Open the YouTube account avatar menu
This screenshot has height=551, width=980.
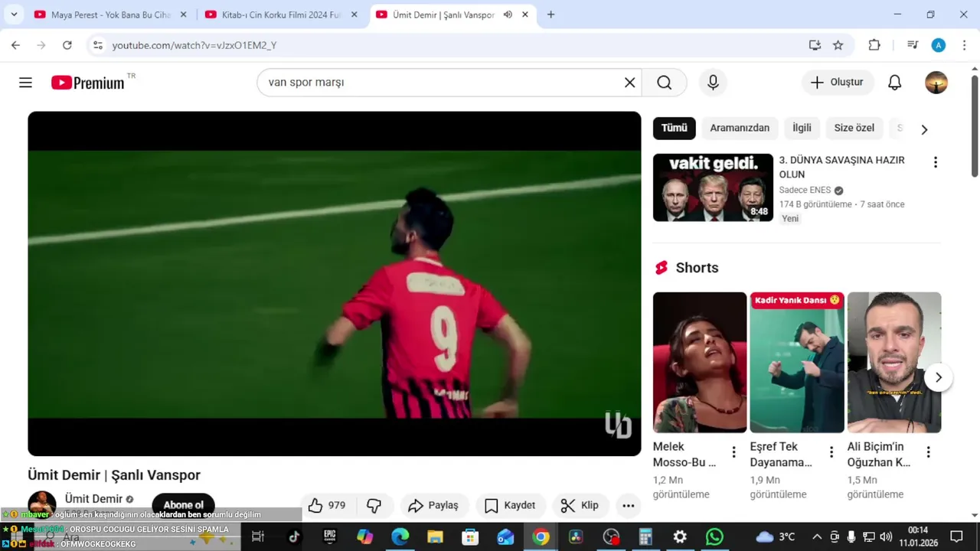click(x=936, y=83)
